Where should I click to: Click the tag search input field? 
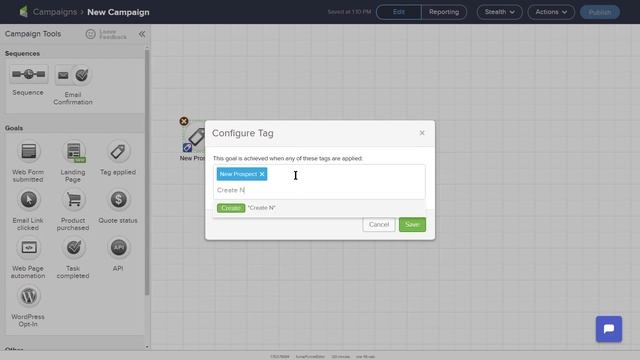click(319, 190)
